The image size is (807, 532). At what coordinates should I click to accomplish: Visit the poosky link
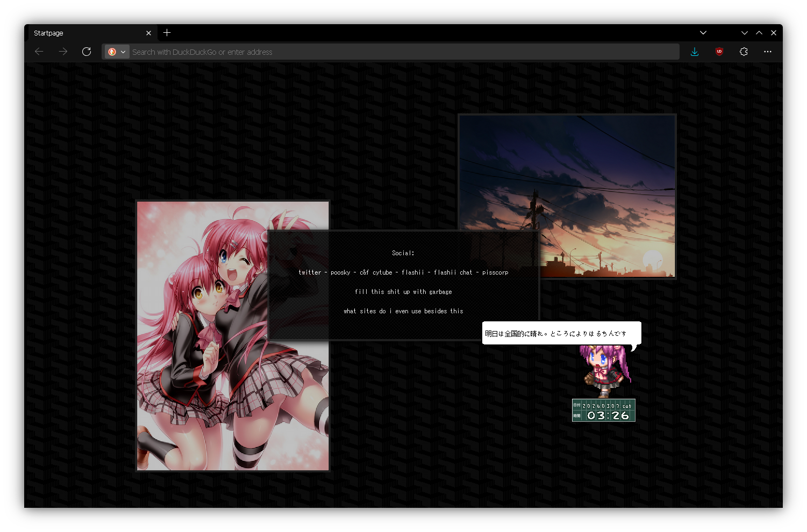tap(340, 272)
